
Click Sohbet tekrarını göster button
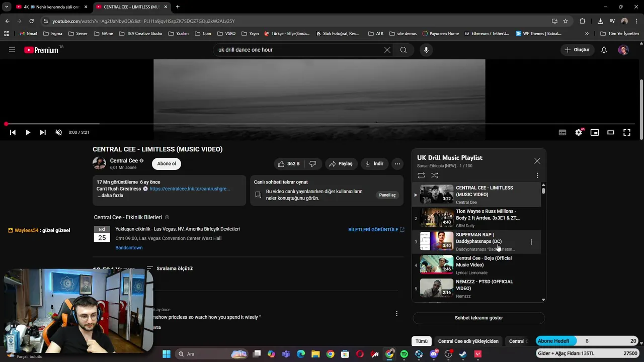point(478,318)
